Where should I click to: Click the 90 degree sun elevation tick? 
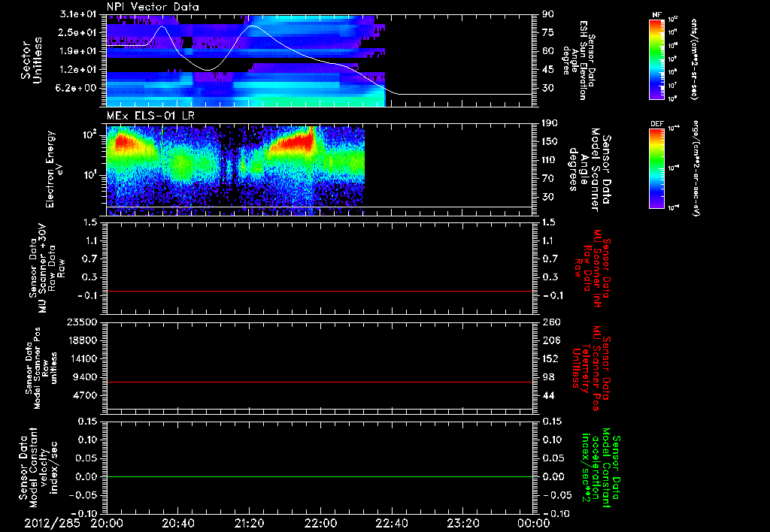tap(548, 14)
